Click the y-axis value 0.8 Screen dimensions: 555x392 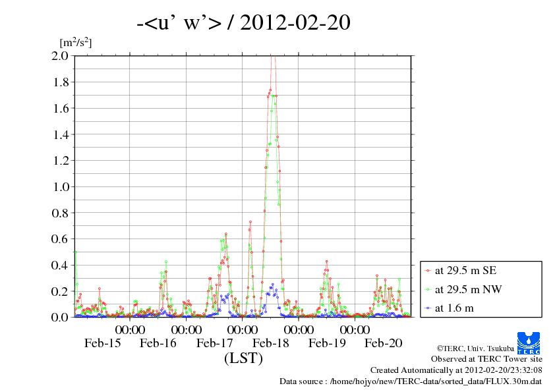tap(60, 213)
